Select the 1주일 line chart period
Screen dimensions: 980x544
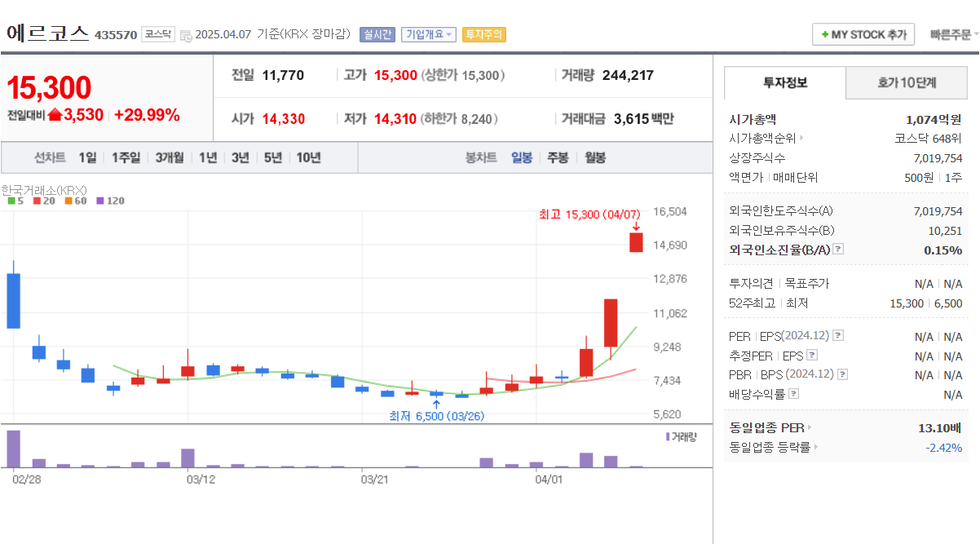pos(126,157)
